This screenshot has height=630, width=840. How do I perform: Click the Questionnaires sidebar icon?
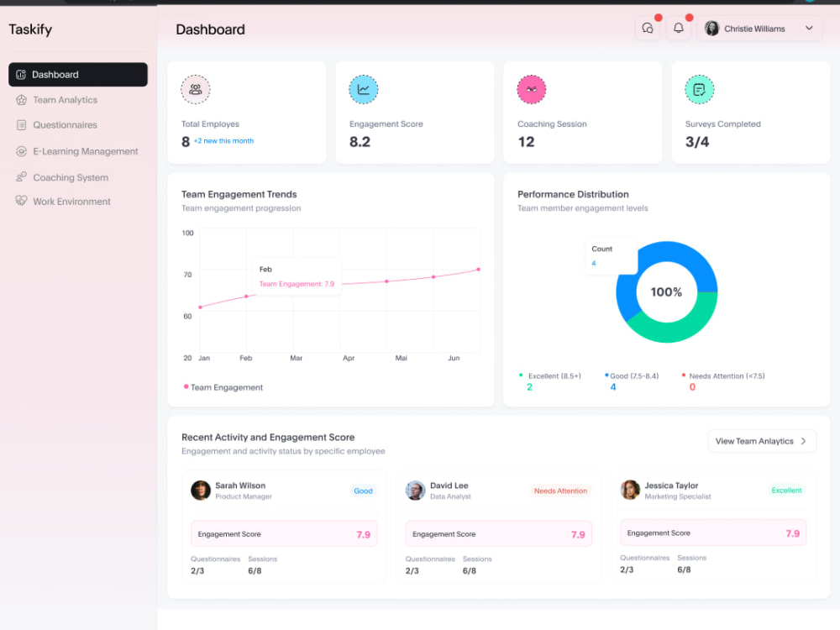click(x=21, y=125)
